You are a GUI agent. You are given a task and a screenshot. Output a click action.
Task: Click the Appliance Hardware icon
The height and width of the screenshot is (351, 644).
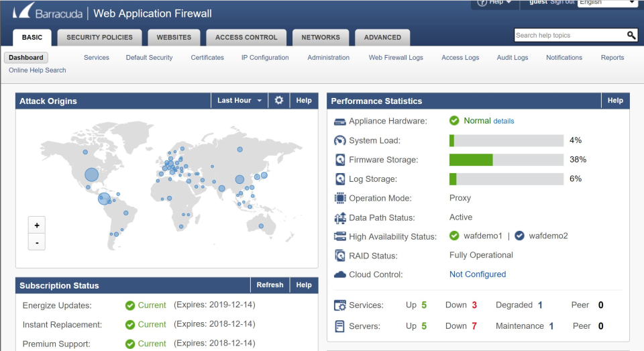[x=339, y=121]
